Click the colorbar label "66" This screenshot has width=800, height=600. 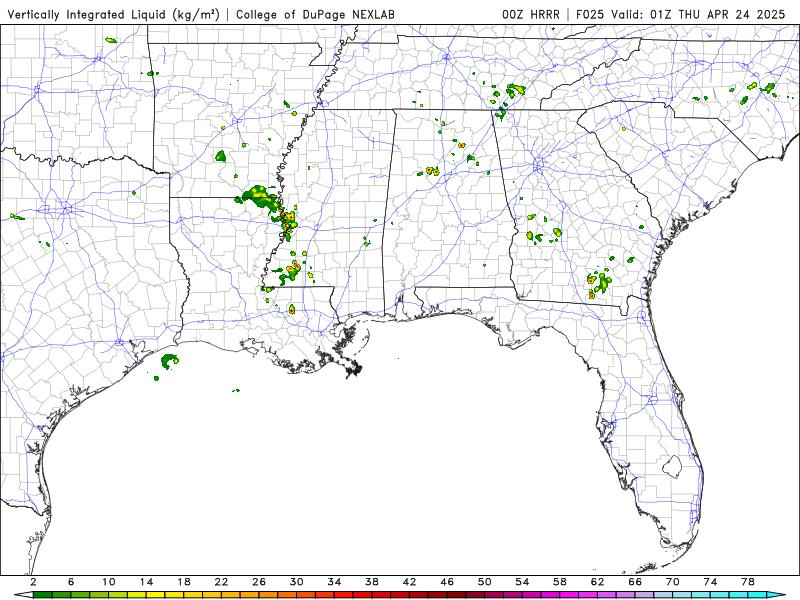[635, 582]
